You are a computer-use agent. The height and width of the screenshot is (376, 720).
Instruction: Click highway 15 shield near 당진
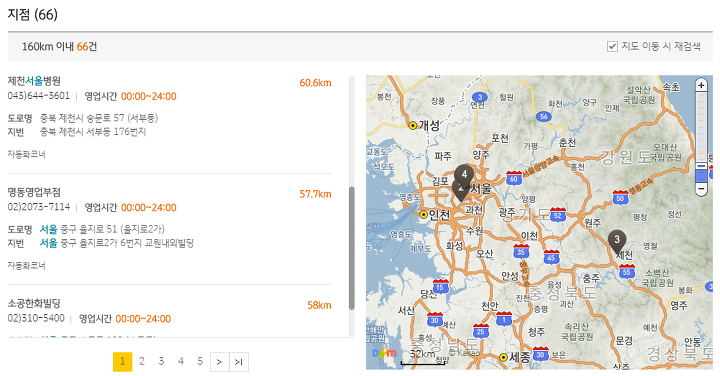tap(440, 286)
